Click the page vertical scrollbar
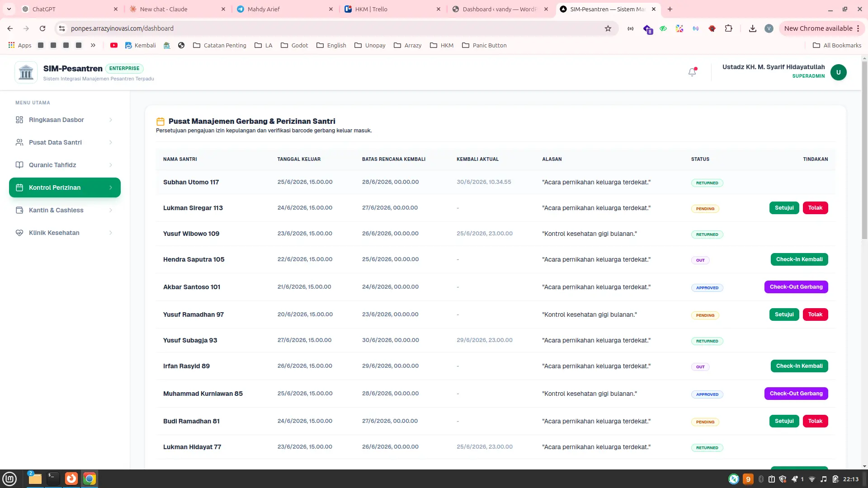The image size is (868, 488). pos(864,149)
